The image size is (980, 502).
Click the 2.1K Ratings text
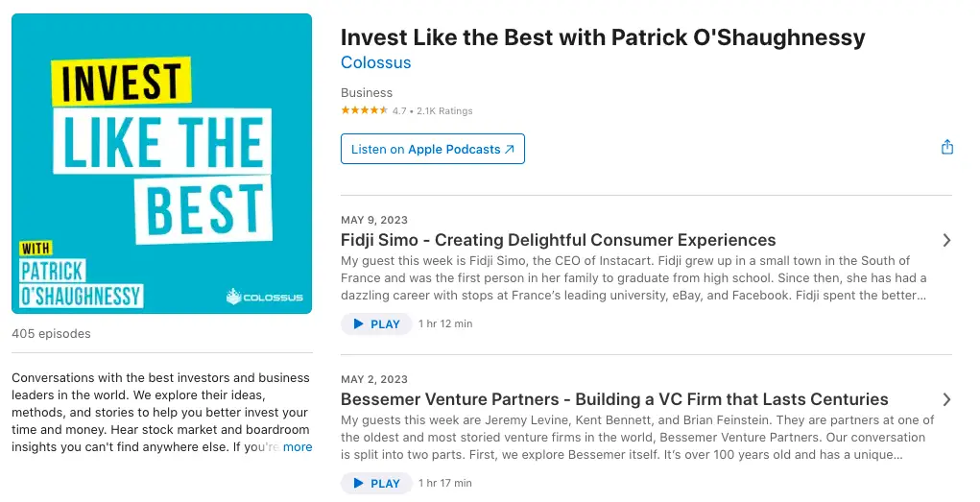point(444,111)
